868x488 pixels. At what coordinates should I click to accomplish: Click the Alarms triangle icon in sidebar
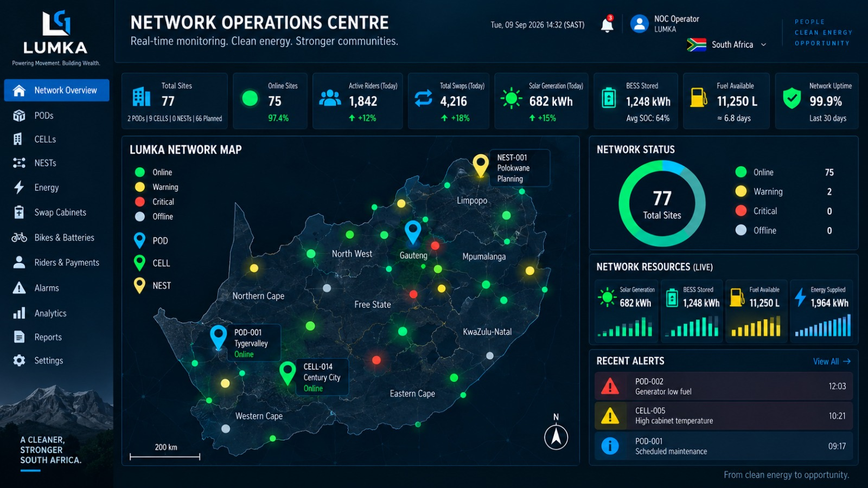(x=19, y=288)
